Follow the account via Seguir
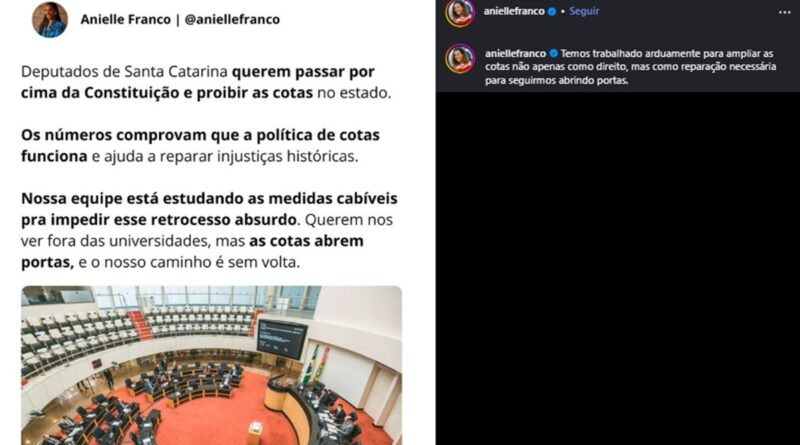The width and height of the screenshot is (800, 445). point(584,11)
